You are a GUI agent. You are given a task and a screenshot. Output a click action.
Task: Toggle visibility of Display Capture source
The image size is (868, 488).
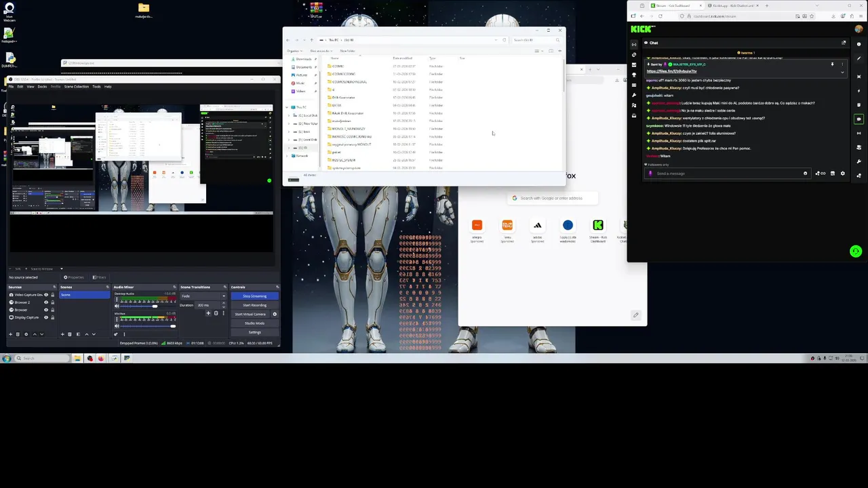point(46,317)
